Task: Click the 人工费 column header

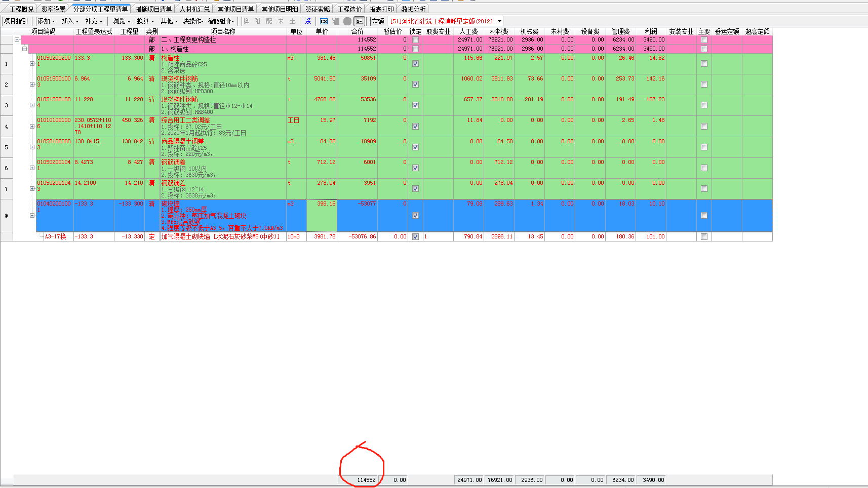Action: pos(468,31)
